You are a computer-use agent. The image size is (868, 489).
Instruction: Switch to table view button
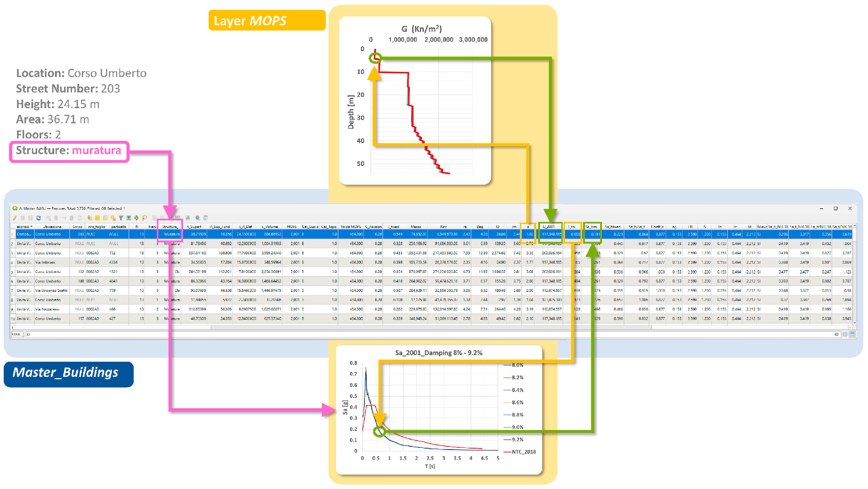pos(853,334)
